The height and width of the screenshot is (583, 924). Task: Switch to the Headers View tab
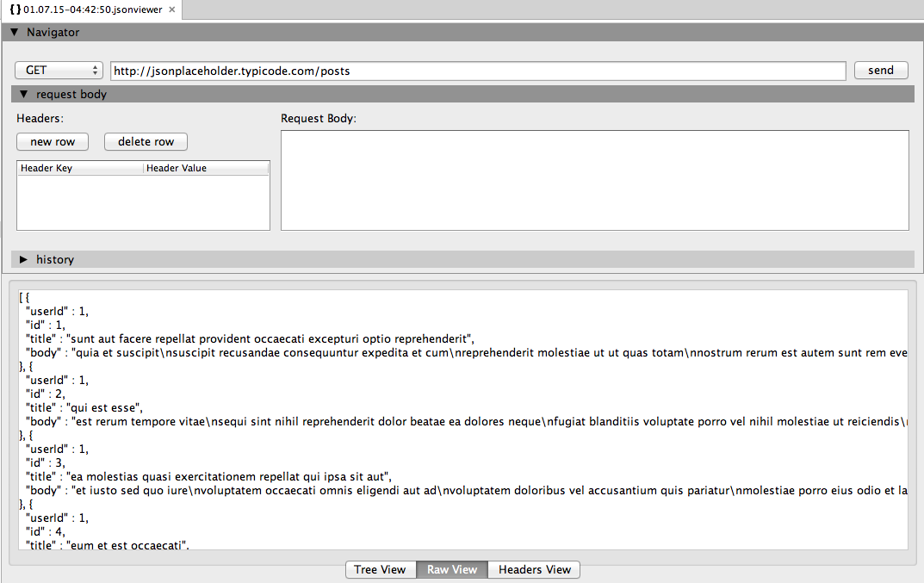pyautogui.click(x=533, y=569)
